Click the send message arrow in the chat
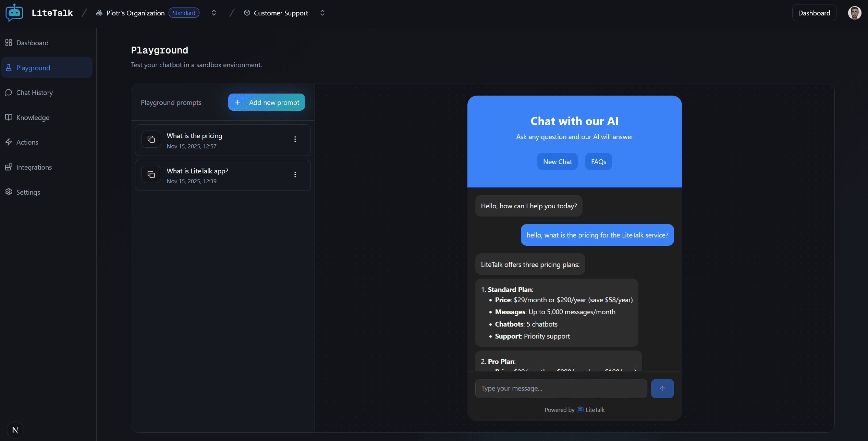This screenshot has width=868, height=441. (662, 388)
